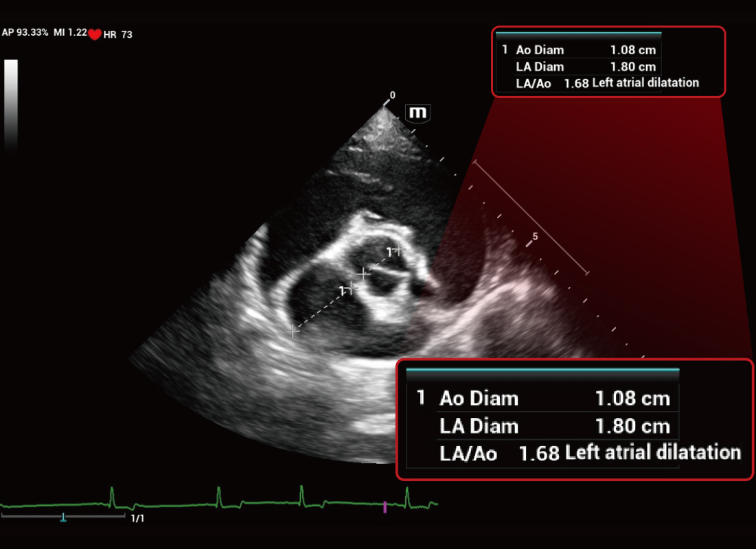Click the HR 73 readout

(x=117, y=34)
